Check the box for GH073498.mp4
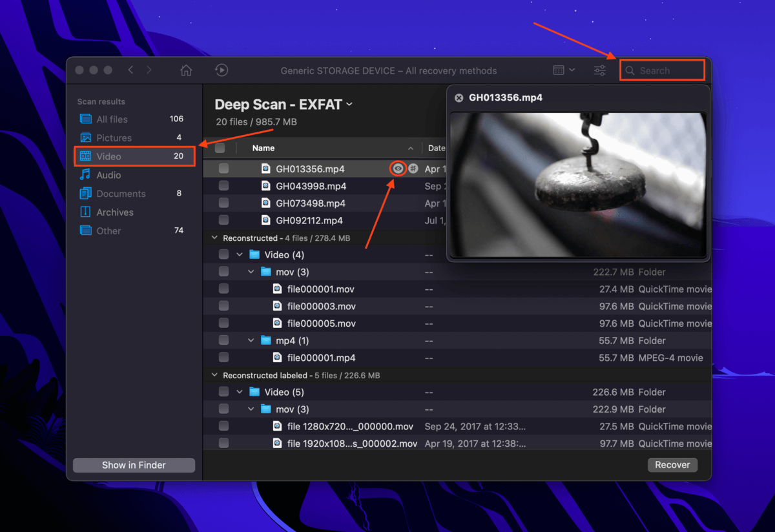This screenshot has height=532, width=775. pos(223,203)
